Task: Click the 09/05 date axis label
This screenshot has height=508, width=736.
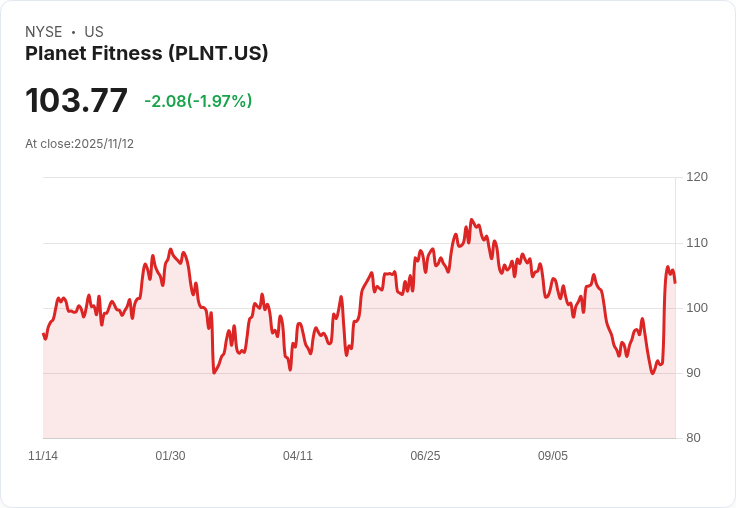Action: [x=553, y=456]
